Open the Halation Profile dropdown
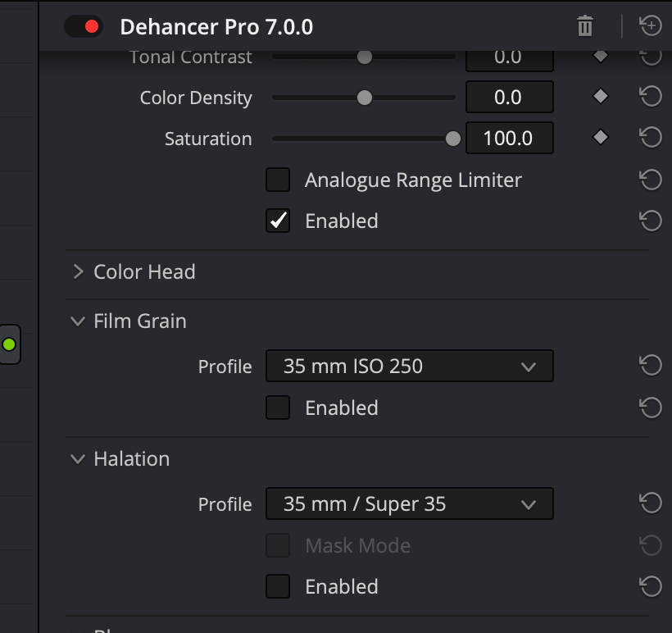Screen dimensions: 672x633 point(409,503)
